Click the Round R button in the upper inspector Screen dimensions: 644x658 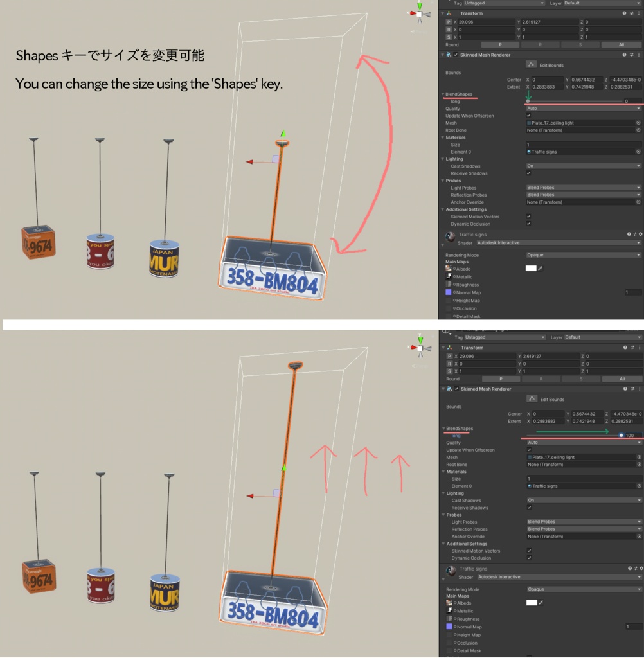pos(541,44)
